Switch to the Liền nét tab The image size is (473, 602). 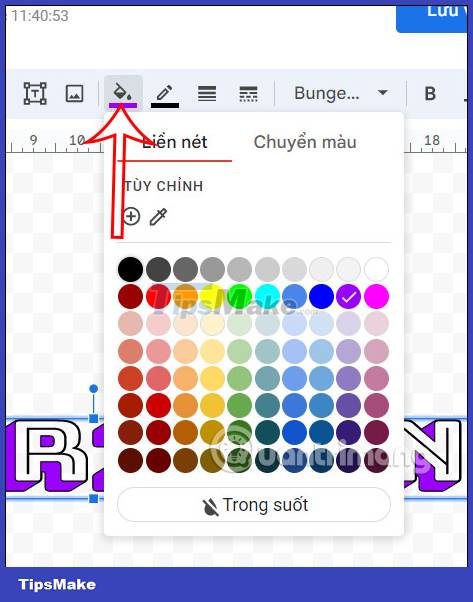point(175,142)
